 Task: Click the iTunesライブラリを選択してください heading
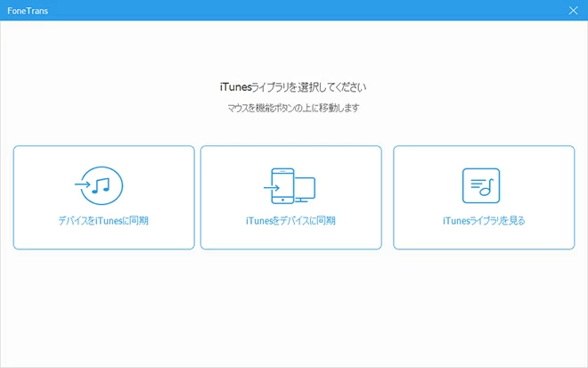[x=293, y=87]
